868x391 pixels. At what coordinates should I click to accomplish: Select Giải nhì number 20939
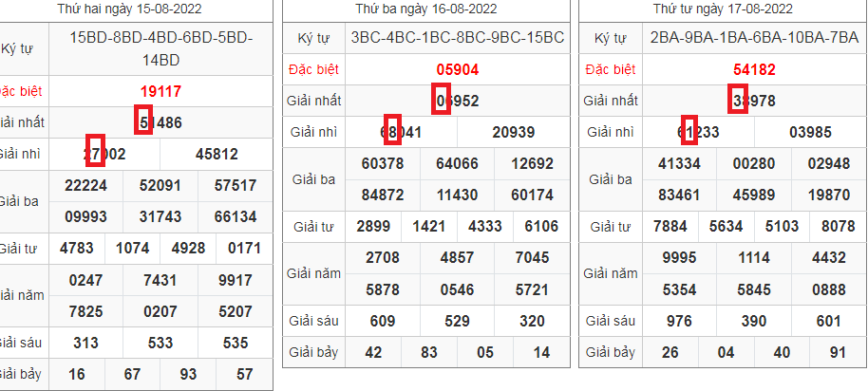tap(514, 132)
